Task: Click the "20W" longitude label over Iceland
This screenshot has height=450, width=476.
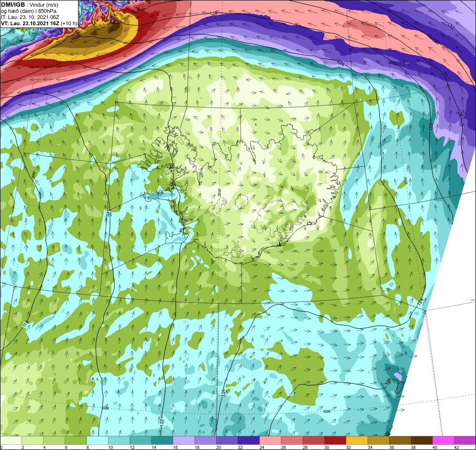Action: 219,192
